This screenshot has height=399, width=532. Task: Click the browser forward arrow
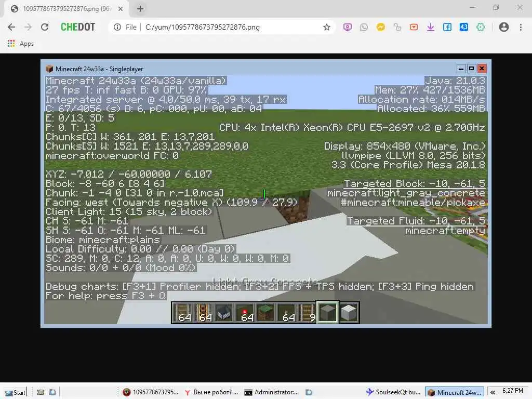click(x=28, y=27)
